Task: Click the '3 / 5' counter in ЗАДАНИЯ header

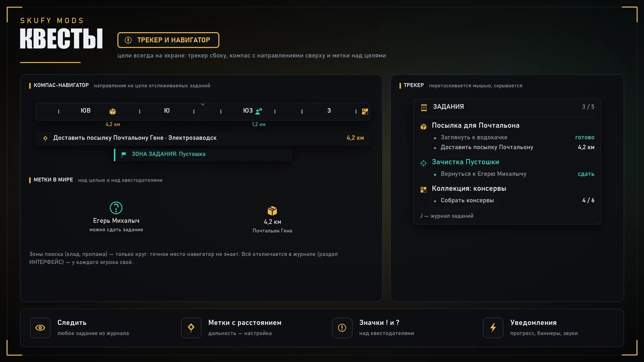Action: pyautogui.click(x=588, y=107)
